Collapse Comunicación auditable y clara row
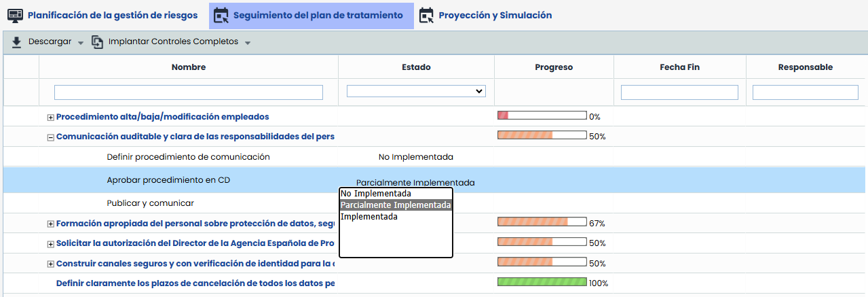Viewport: 868px width, 297px height. pyautogui.click(x=50, y=137)
